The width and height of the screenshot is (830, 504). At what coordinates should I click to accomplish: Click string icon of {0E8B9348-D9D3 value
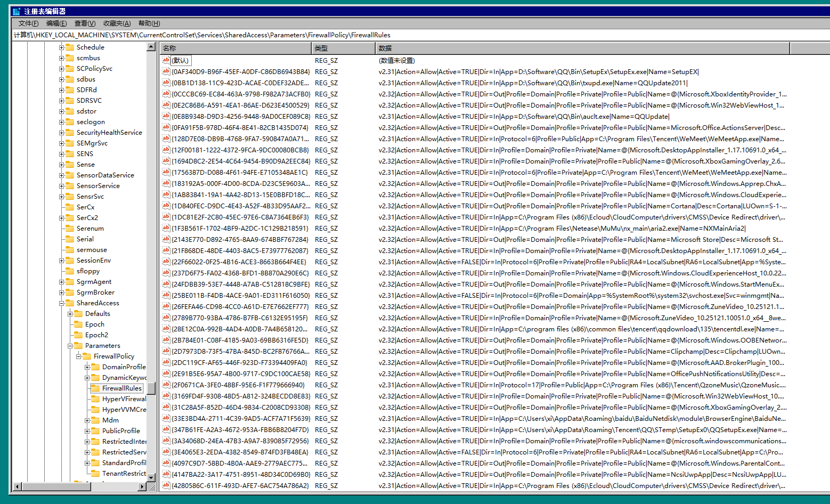pyautogui.click(x=166, y=116)
